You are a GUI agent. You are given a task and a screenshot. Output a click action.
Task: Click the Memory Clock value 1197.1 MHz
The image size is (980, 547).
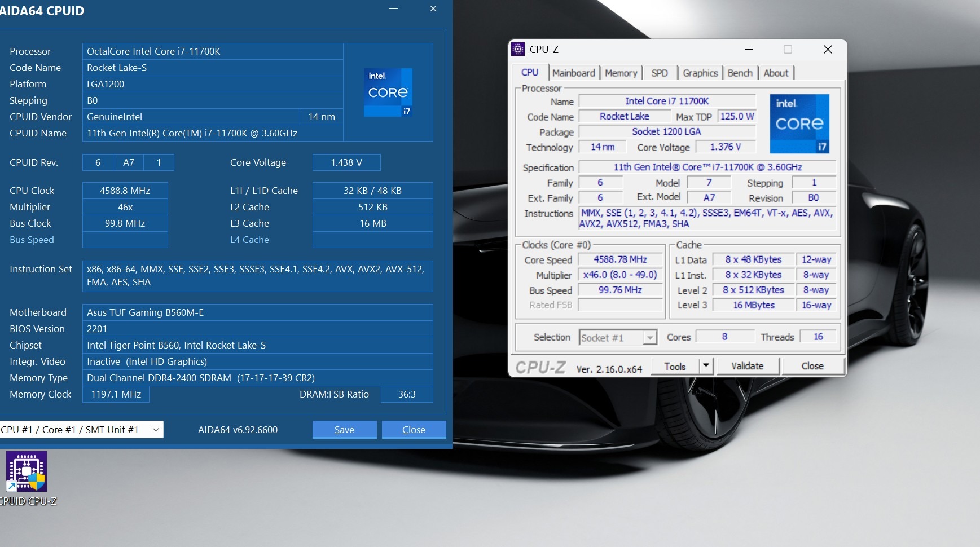tap(116, 394)
